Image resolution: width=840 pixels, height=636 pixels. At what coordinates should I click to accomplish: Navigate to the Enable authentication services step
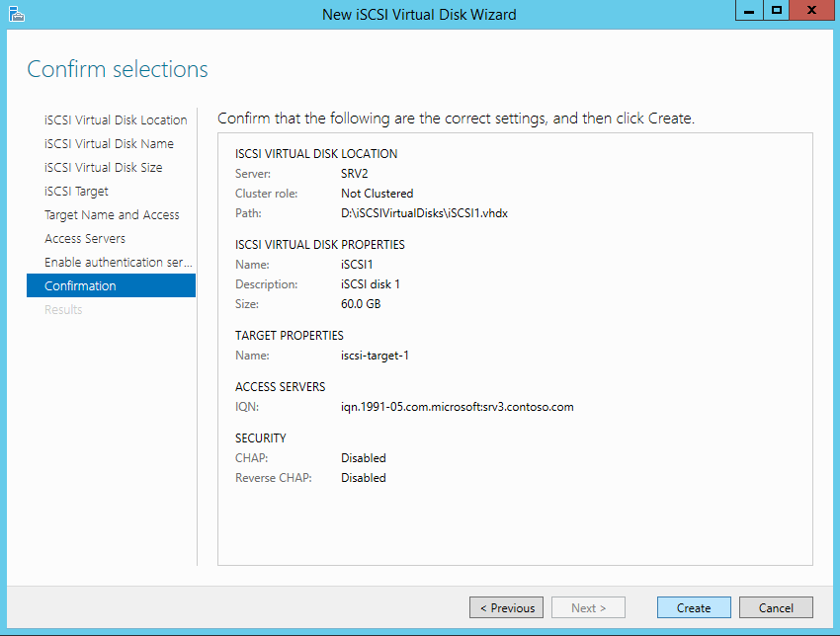(x=118, y=263)
